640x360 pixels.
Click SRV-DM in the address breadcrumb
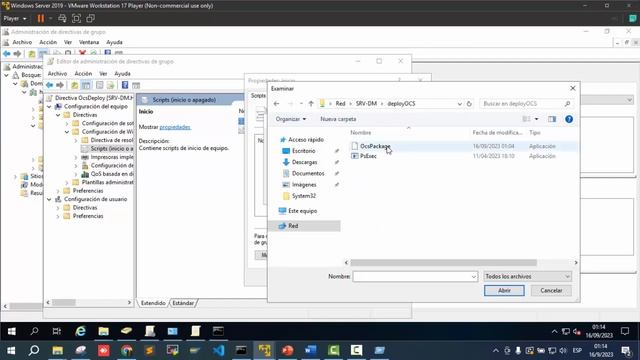point(366,104)
